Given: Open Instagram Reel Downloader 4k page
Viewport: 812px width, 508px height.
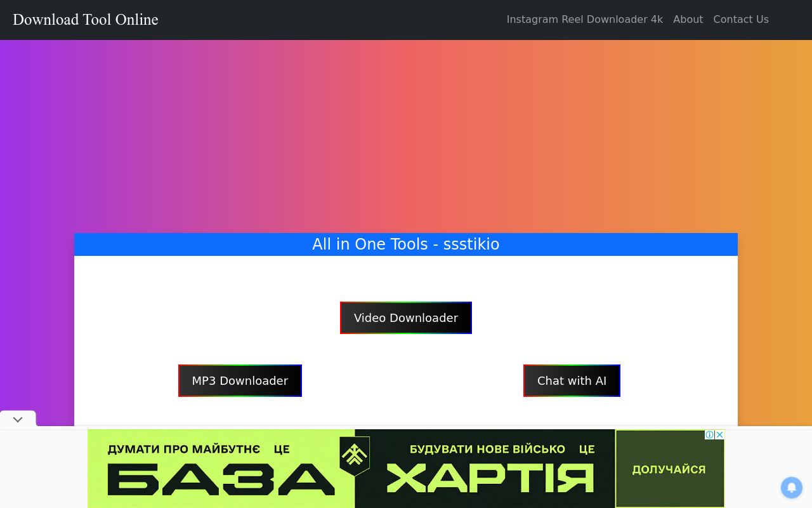Looking at the screenshot, I should pyautogui.click(x=584, y=20).
